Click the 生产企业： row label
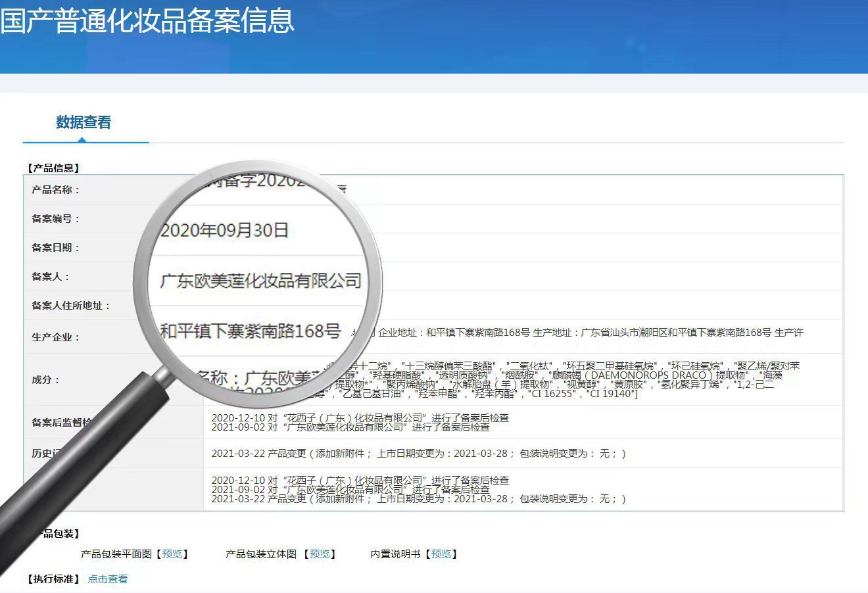Image resolution: width=868 pixels, height=593 pixels. tap(56, 337)
